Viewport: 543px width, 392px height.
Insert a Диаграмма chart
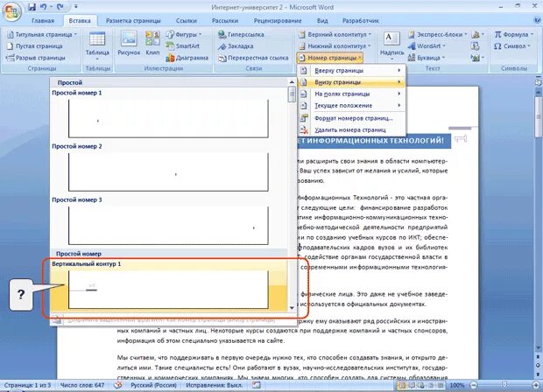tap(187, 58)
